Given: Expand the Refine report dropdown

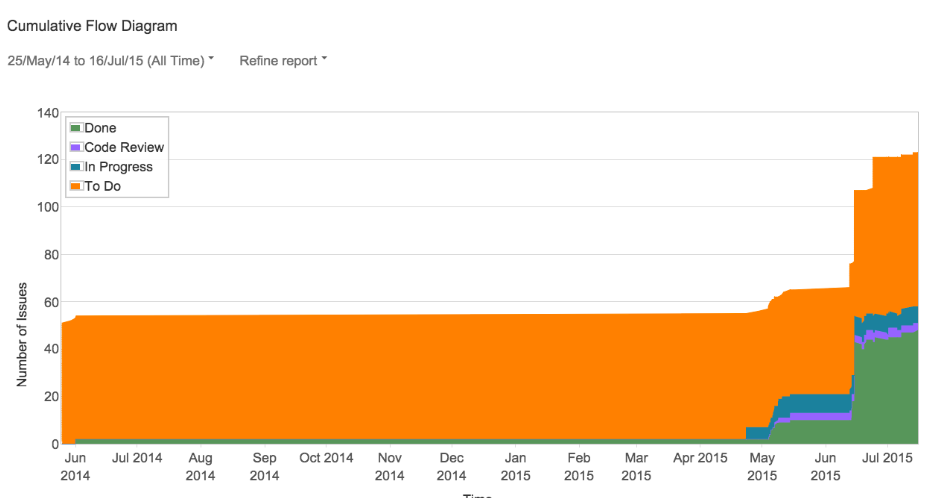Looking at the screenshot, I should click(x=283, y=61).
